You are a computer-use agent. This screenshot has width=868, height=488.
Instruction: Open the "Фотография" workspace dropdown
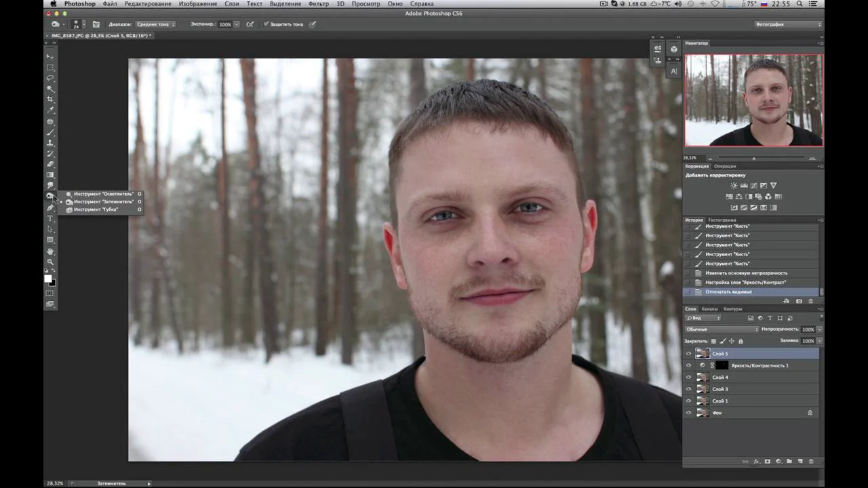coord(788,24)
